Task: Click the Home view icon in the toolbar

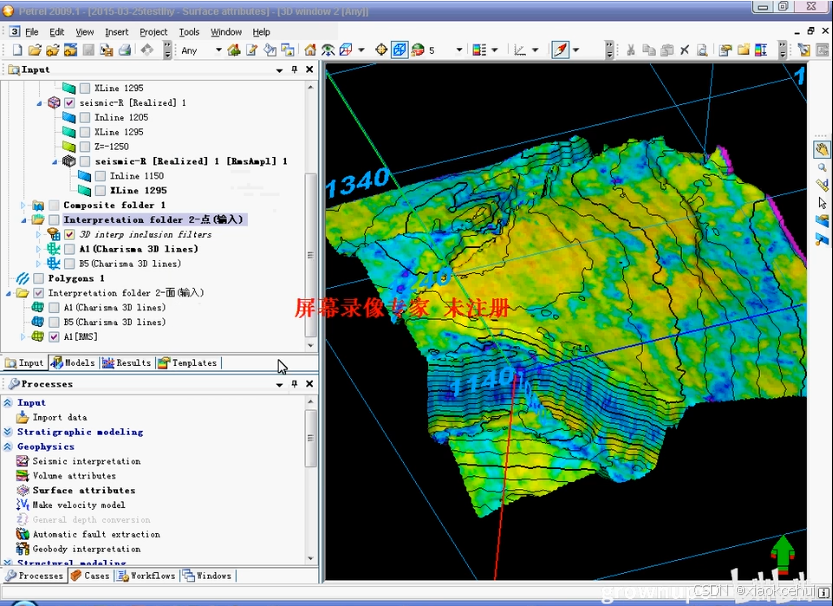Action: 310,50
